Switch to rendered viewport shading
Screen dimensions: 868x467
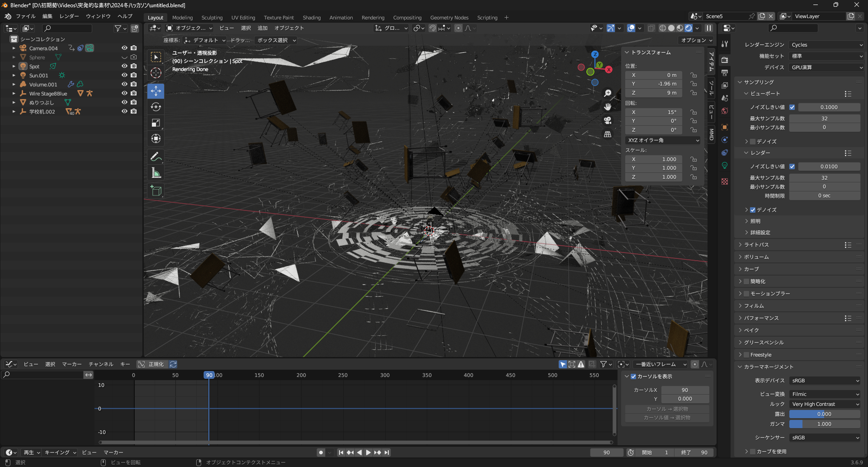coord(689,28)
